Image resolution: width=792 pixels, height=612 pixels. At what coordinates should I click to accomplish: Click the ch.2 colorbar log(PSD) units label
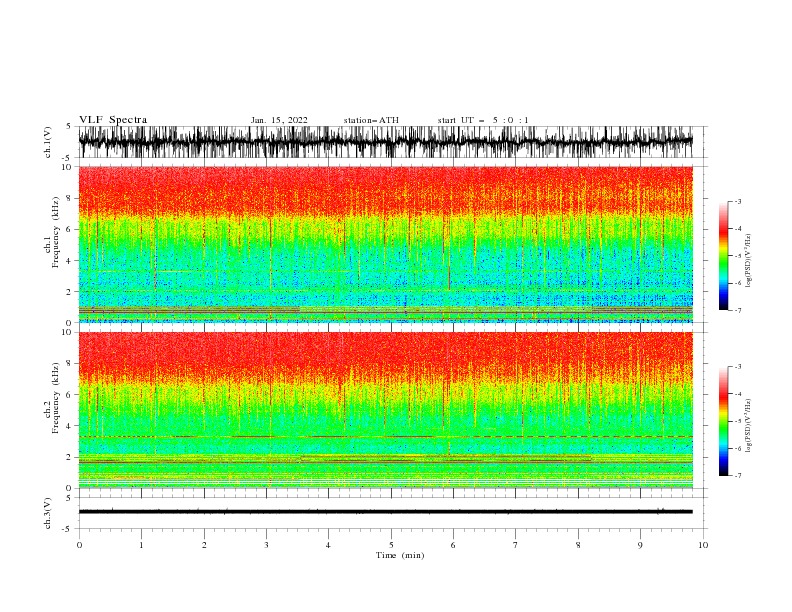click(x=749, y=425)
